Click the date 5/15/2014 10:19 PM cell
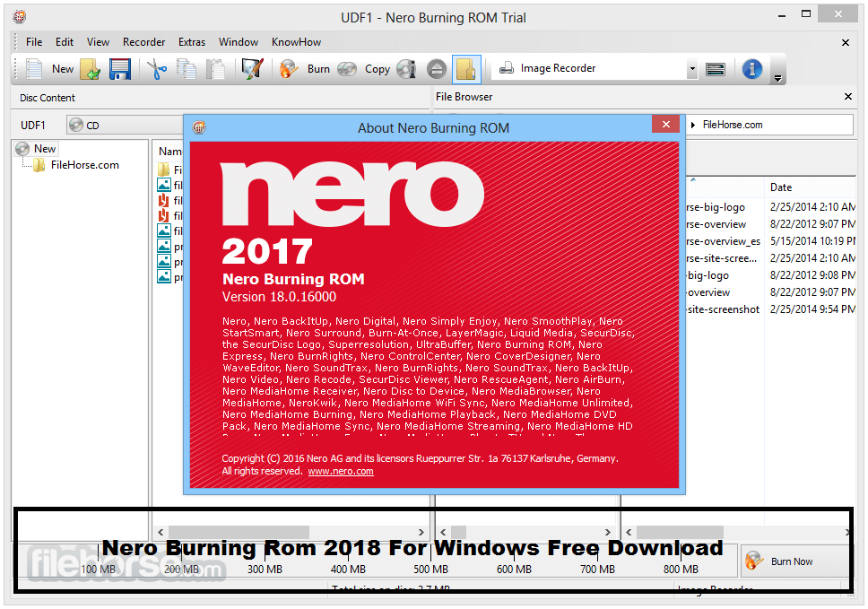 click(812, 241)
